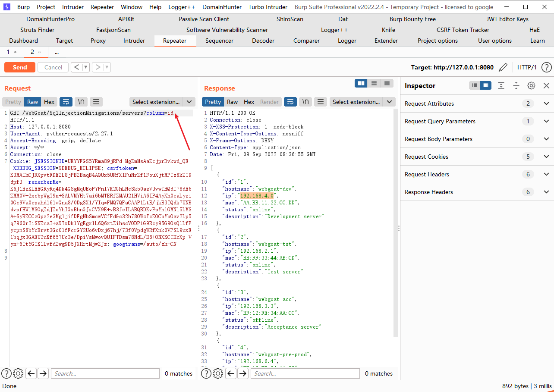Click the HTTP/1 protocol toggle
Viewport: 554px width, 392px height.
point(527,67)
